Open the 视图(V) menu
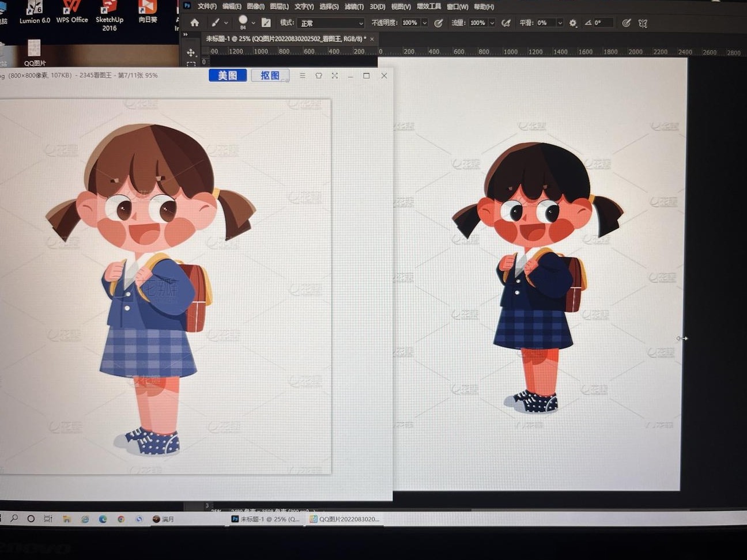Viewport: 747px width, 560px height. click(401, 7)
